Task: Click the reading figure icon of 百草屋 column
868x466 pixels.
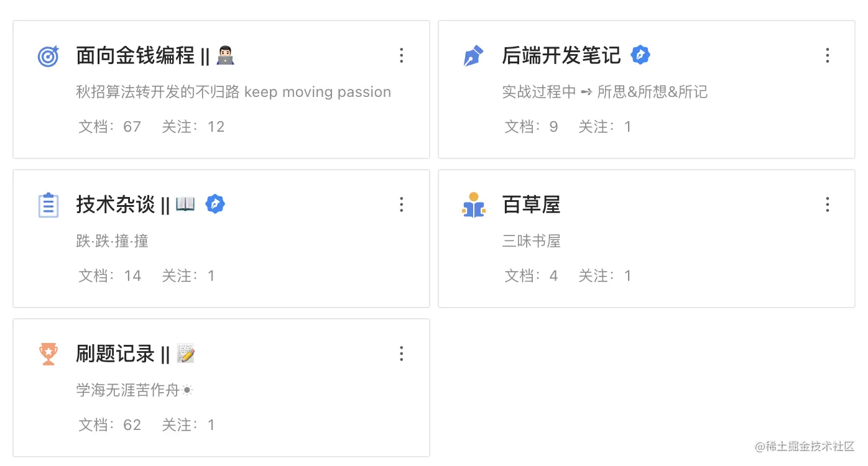Action: (474, 204)
